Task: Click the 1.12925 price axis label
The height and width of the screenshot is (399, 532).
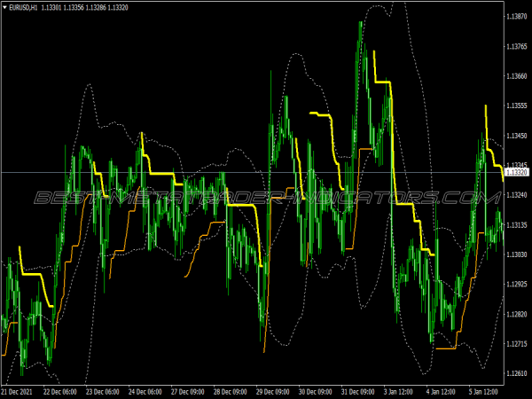Action: coord(517,285)
